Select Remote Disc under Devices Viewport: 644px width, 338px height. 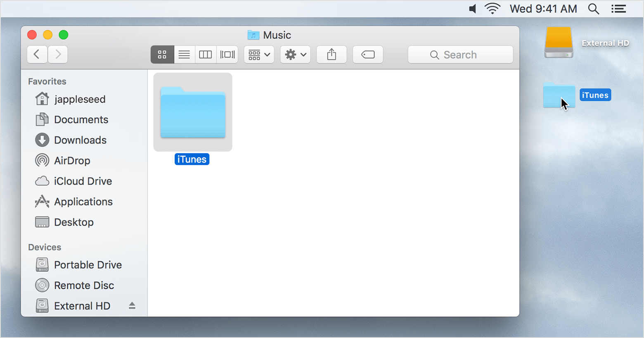coord(75,286)
